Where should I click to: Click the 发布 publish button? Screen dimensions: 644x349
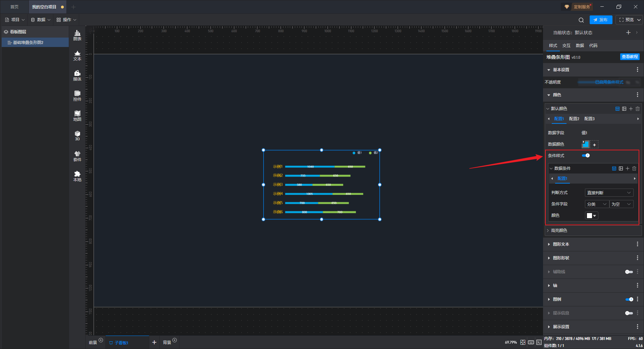click(601, 20)
